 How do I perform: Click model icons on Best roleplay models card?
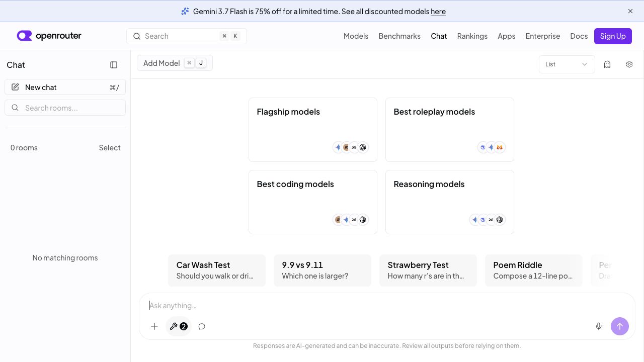coord(492,147)
